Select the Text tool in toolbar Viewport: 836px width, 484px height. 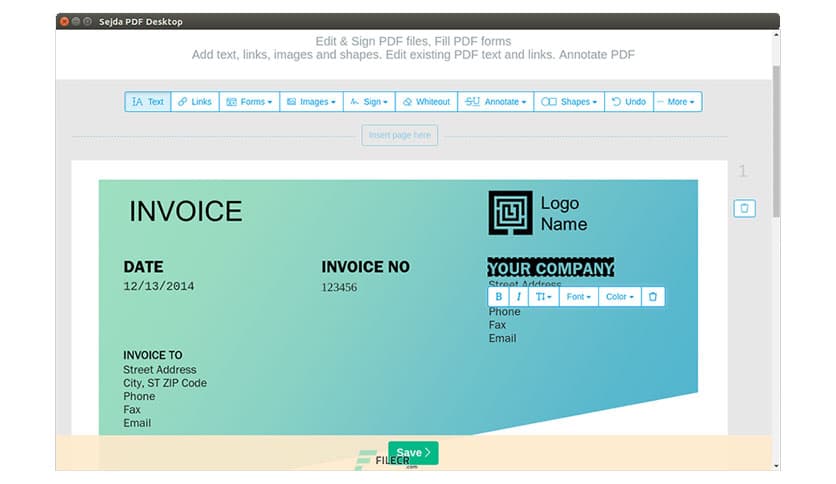point(147,102)
